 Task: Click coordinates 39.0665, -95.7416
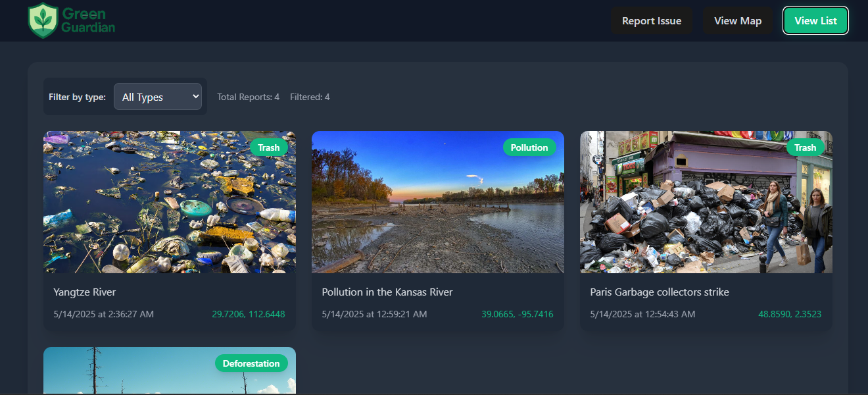coord(518,314)
